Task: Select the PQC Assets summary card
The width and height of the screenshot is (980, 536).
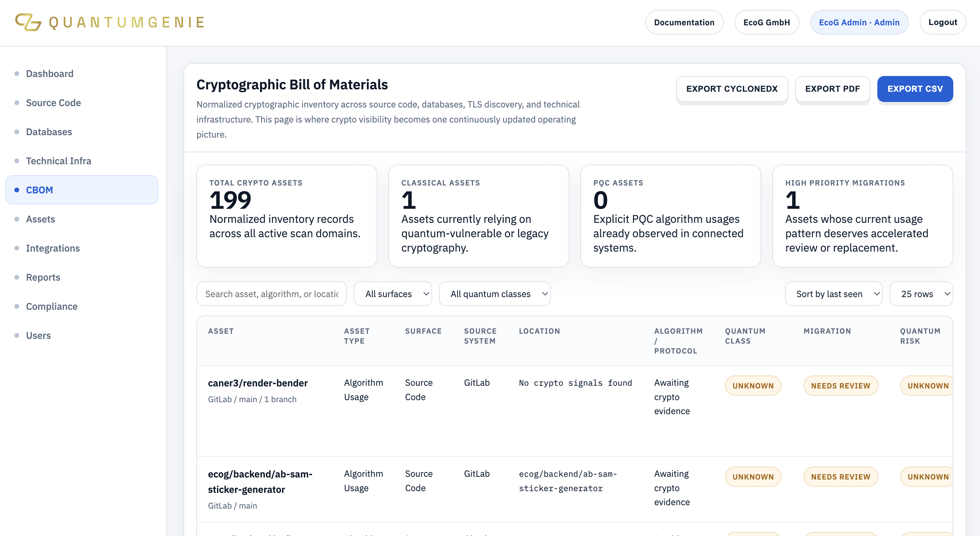Action: point(671,216)
